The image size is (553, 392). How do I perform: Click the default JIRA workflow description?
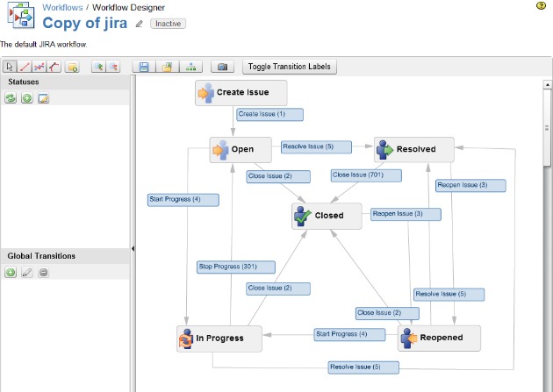[43, 45]
